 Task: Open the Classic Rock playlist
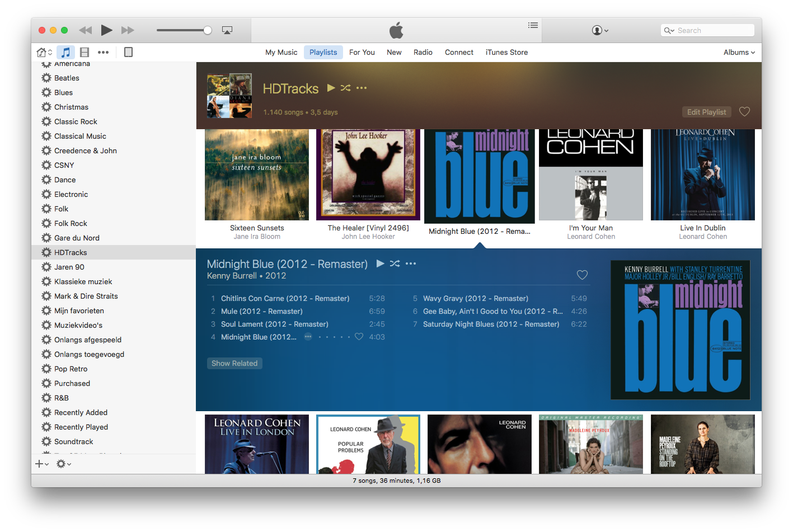click(76, 121)
